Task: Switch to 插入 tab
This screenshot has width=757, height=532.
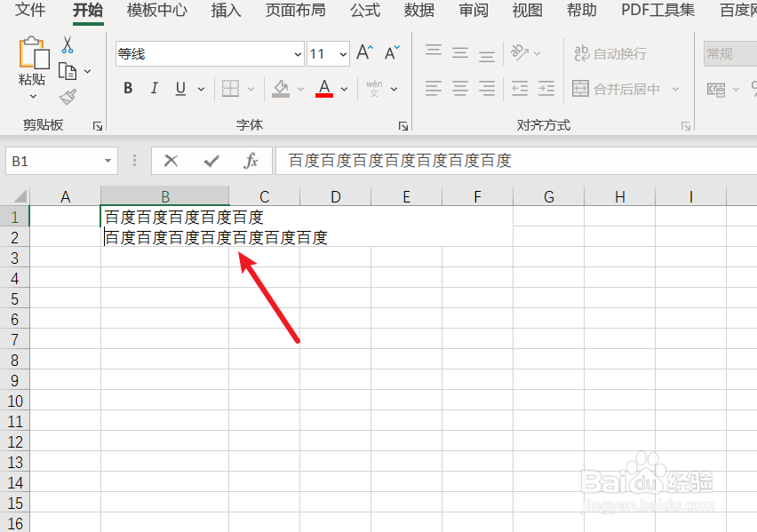Action: coord(226,10)
